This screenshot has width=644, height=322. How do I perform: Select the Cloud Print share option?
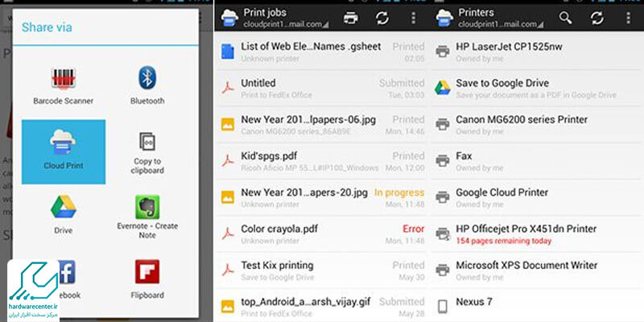[64, 151]
